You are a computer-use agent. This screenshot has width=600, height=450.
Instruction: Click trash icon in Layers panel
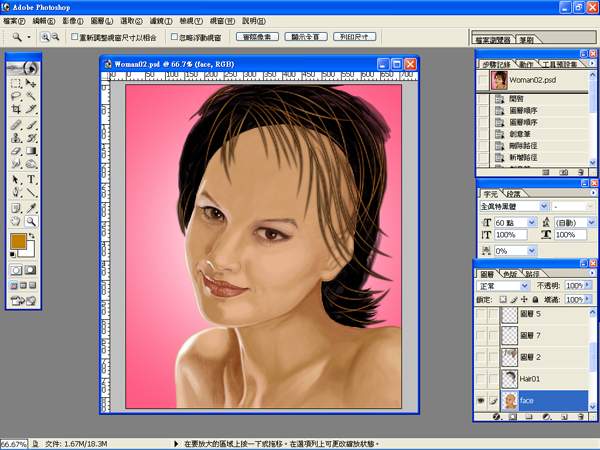point(581,417)
